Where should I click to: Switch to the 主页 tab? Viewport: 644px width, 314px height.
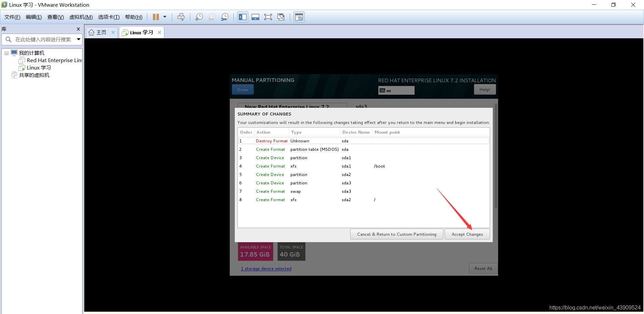[x=101, y=33]
